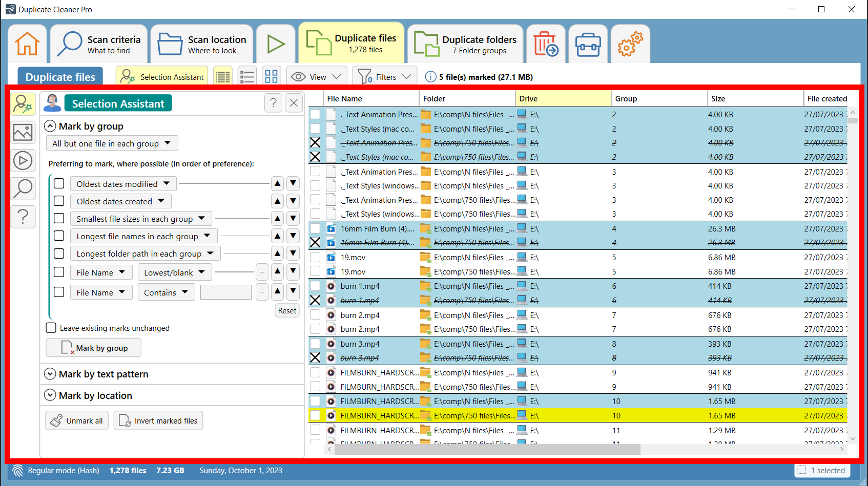Open the image preview panel icon
868x486 pixels.
(x=23, y=132)
